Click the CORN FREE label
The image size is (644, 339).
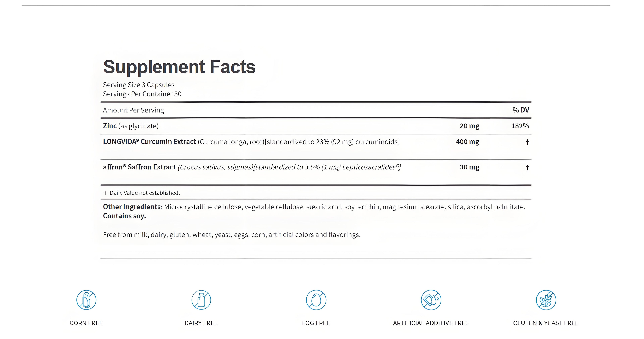click(x=86, y=323)
